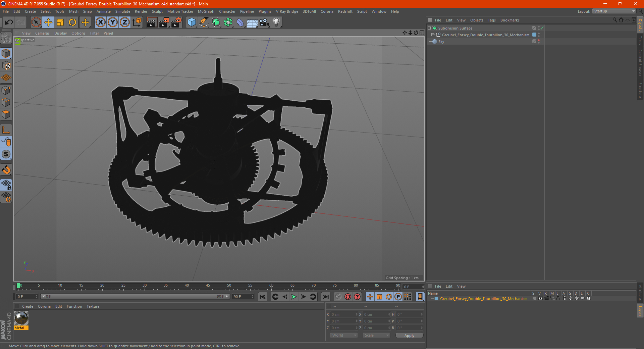This screenshot has width=644, height=349.
Task: Toggle snap (S) icon
Action: 6,154
